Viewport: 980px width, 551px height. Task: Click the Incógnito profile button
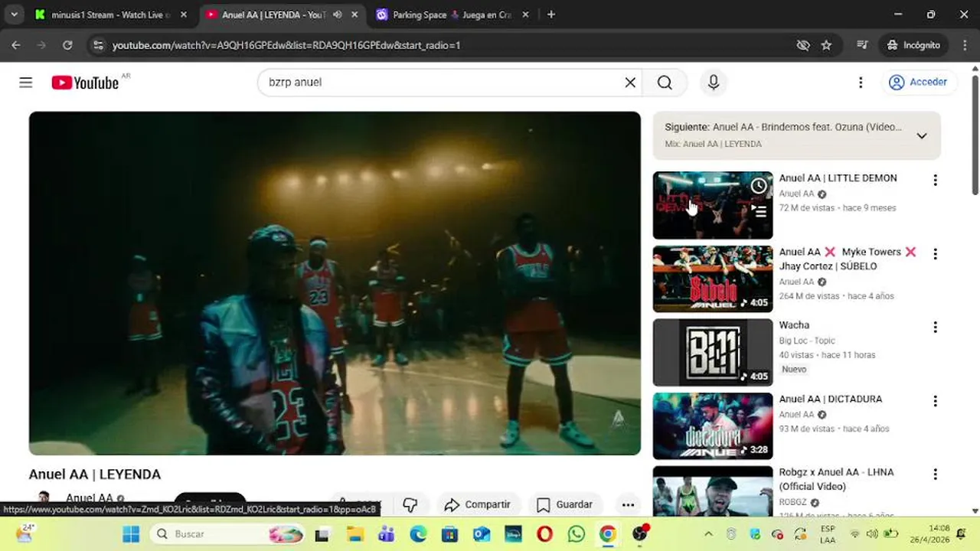point(913,45)
